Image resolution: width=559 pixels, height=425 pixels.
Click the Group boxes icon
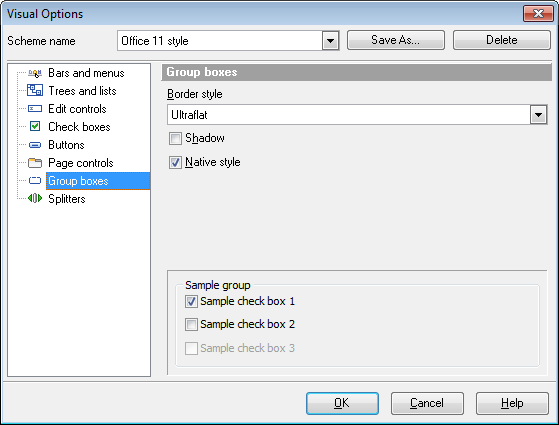(35, 181)
